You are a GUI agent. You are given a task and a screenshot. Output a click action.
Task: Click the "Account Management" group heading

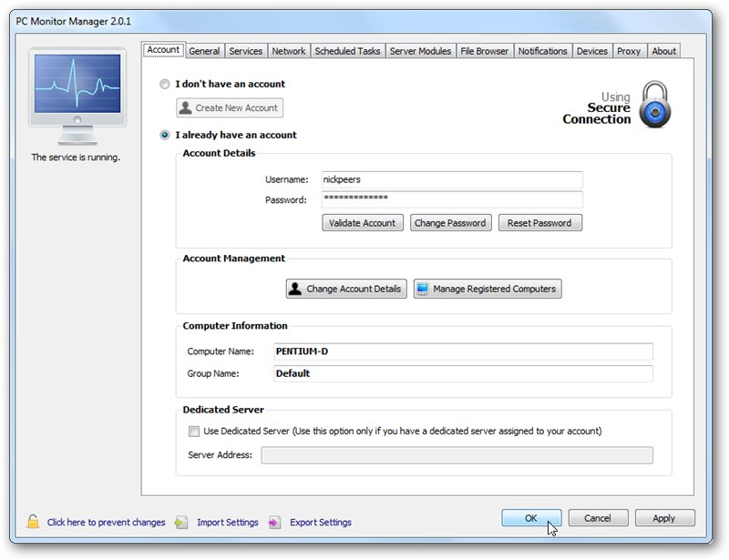click(233, 259)
